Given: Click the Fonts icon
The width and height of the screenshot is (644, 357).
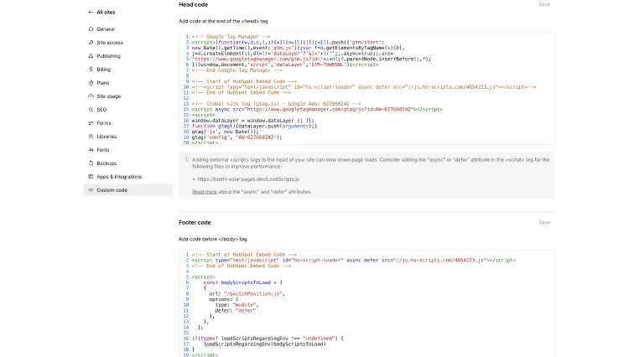Looking at the screenshot, I should point(91,150).
